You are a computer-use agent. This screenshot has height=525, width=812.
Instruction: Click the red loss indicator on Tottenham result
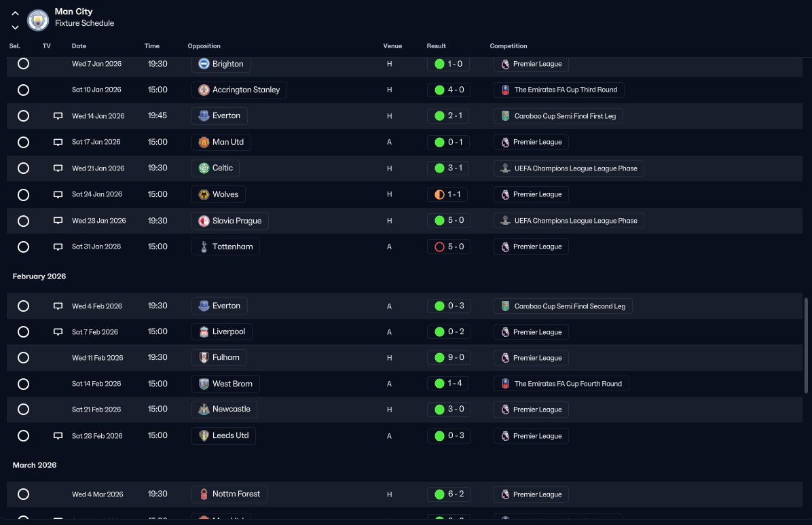(x=440, y=247)
